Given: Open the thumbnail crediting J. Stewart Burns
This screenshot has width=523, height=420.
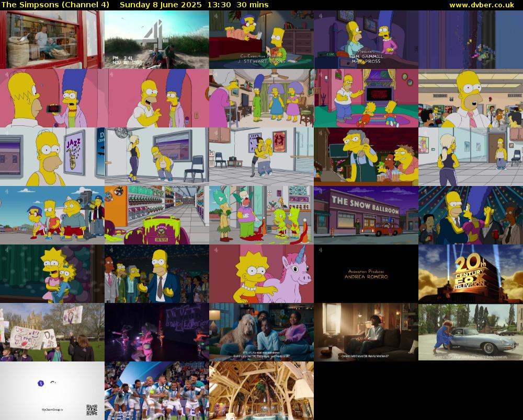Looking at the screenshot, I should click(x=261, y=40).
